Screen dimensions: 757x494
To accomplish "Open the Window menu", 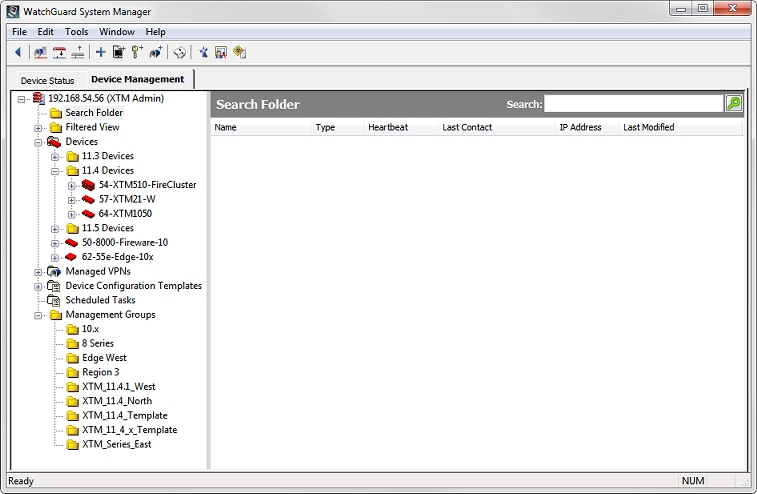I will pos(116,32).
